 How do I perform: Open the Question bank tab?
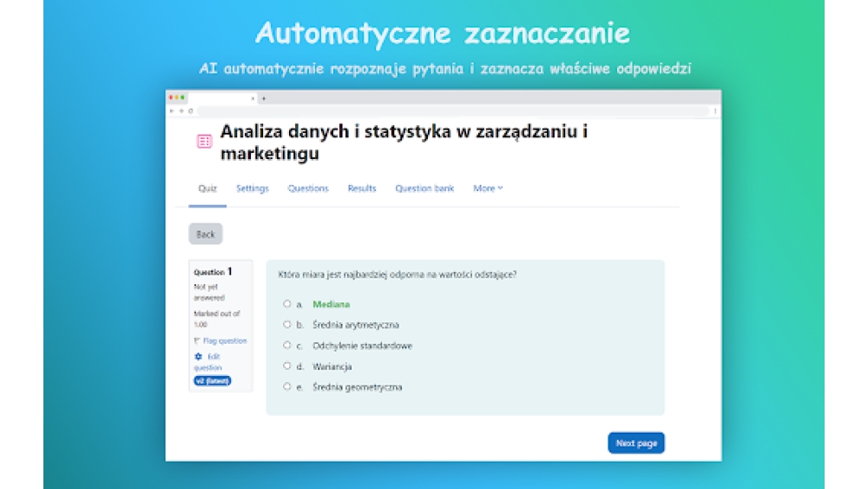click(424, 188)
